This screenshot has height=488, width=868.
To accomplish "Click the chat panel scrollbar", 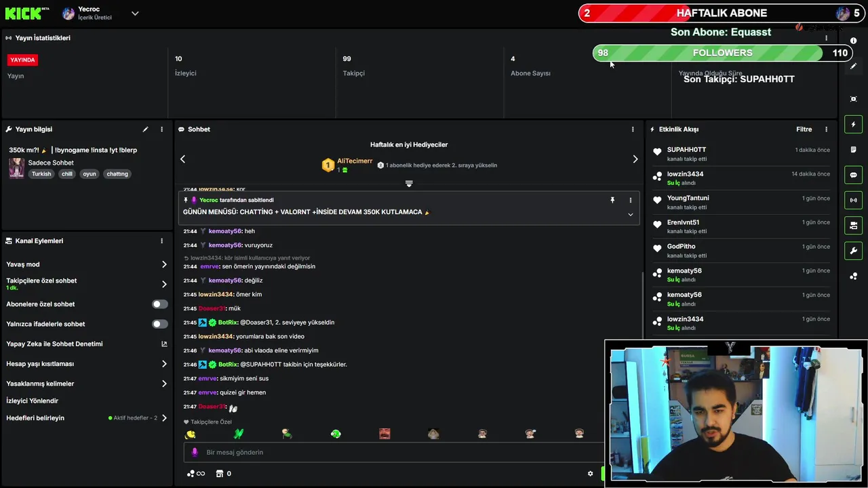I will click(x=642, y=305).
